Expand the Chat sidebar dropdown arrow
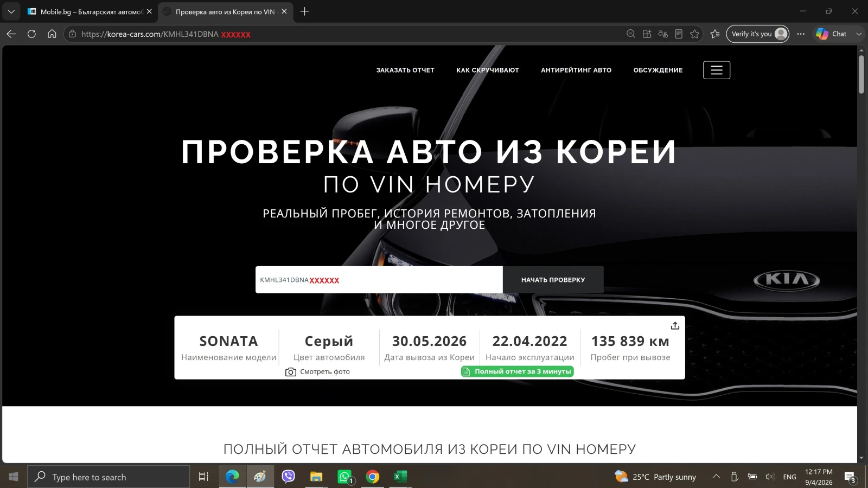 pyautogui.click(x=859, y=34)
